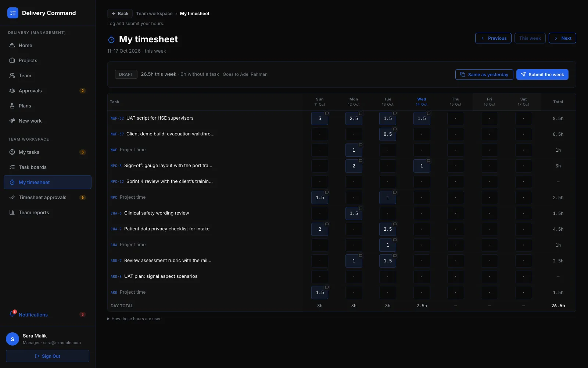This screenshot has height=368, width=588.
Task: Follow the Team workspace breadcrumb link
Action: 154,14
